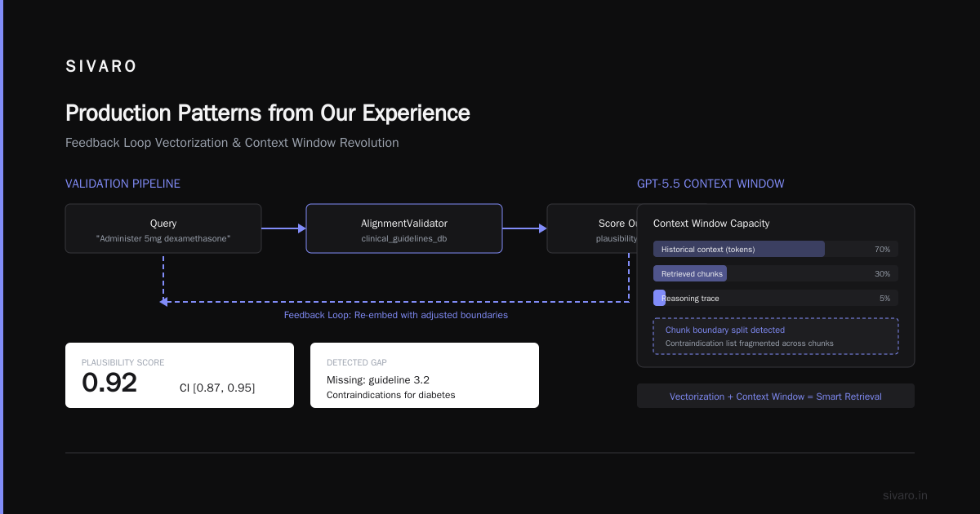Viewport: 980px width, 514px height.
Task: Click the Reasoning trace progress bar
Action: coord(776,298)
